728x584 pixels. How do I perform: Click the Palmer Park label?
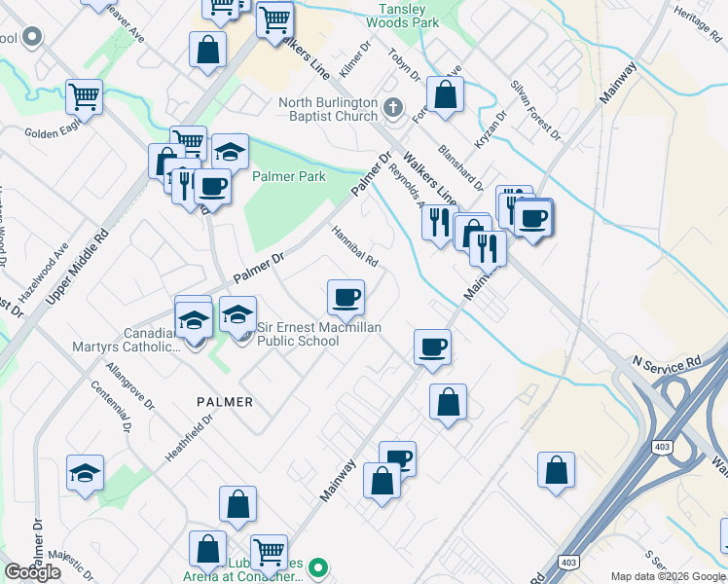tap(289, 176)
